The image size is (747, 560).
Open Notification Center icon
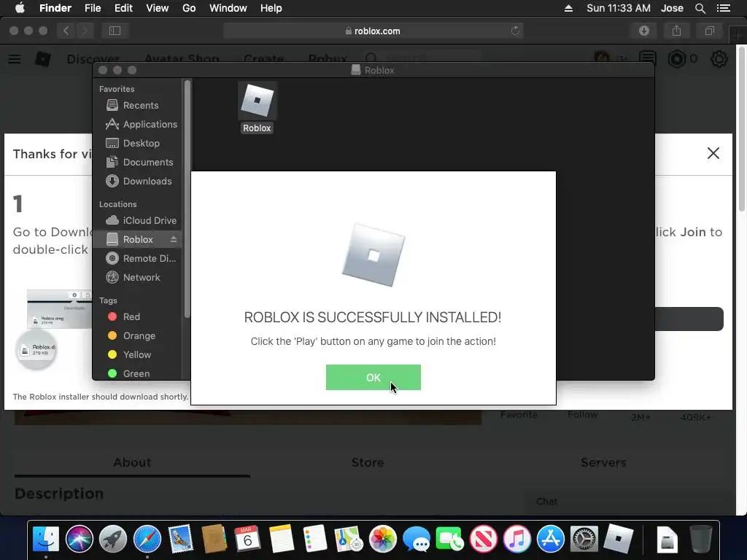click(x=723, y=8)
